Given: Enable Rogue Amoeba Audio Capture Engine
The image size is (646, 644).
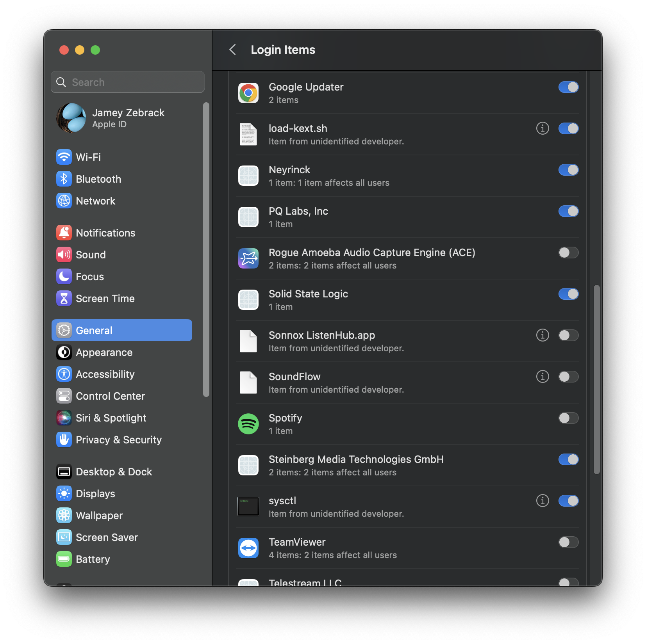Looking at the screenshot, I should coord(568,253).
